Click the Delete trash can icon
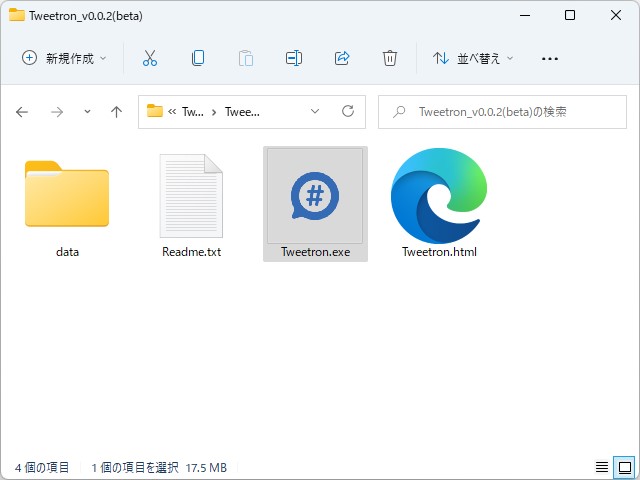The image size is (640, 480). [x=390, y=58]
